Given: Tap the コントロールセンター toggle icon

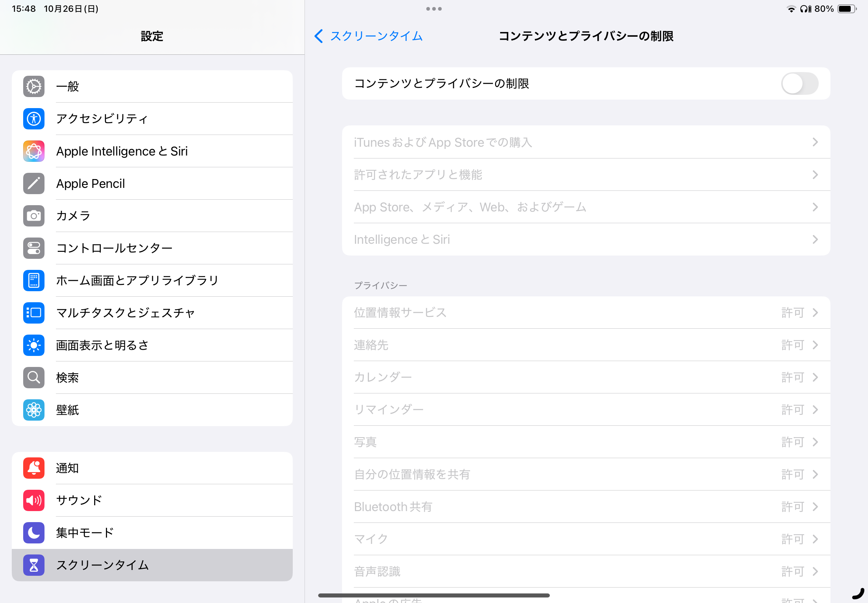Looking at the screenshot, I should [x=33, y=248].
